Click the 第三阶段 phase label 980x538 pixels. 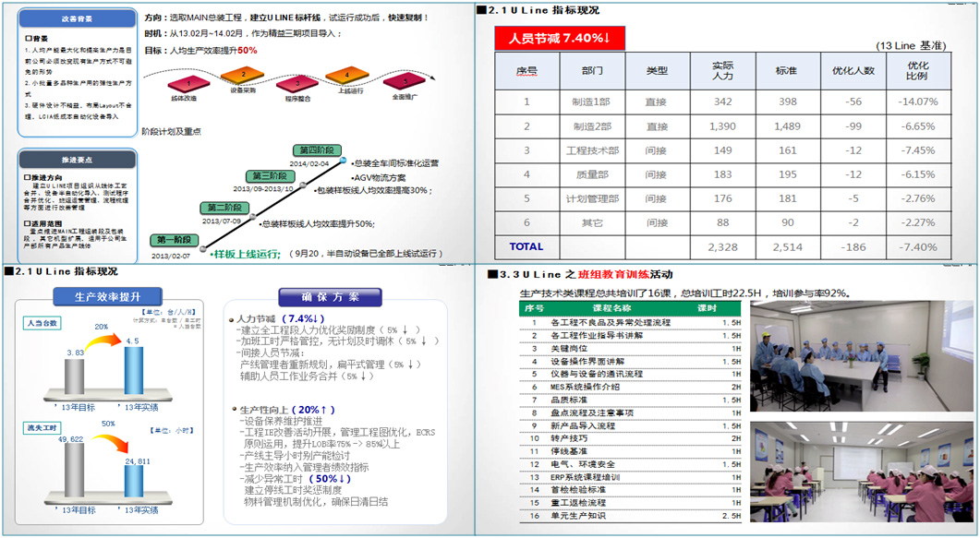[x=270, y=176]
